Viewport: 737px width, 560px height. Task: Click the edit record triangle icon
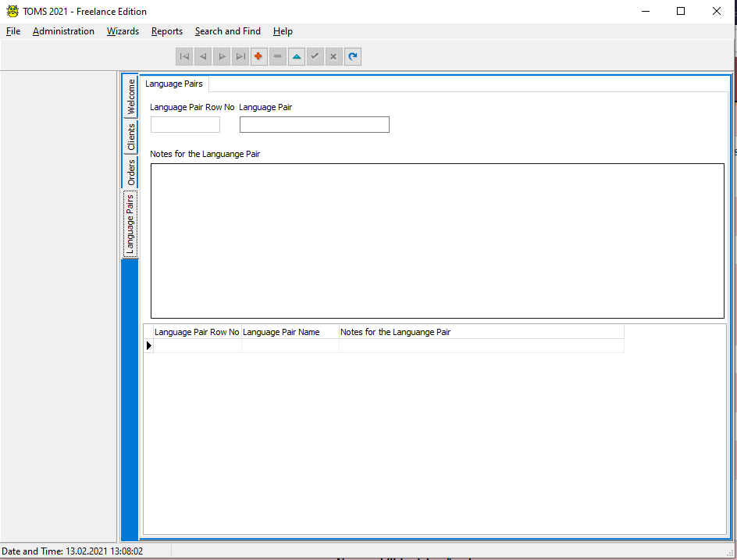tap(296, 56)
